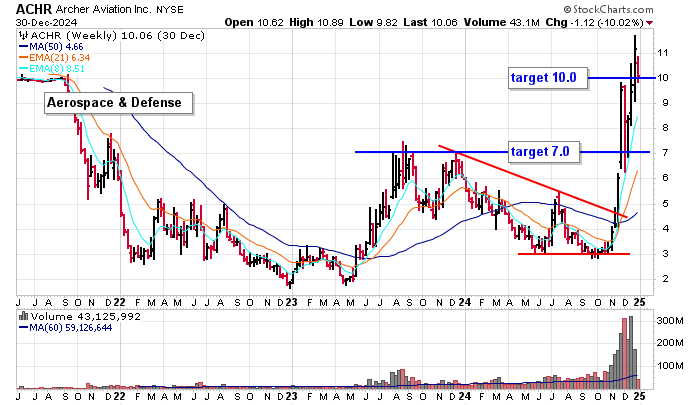The image size is (700, 405).
Task: Click the target 10.0 annotation label
Action: tap(548, 78)
